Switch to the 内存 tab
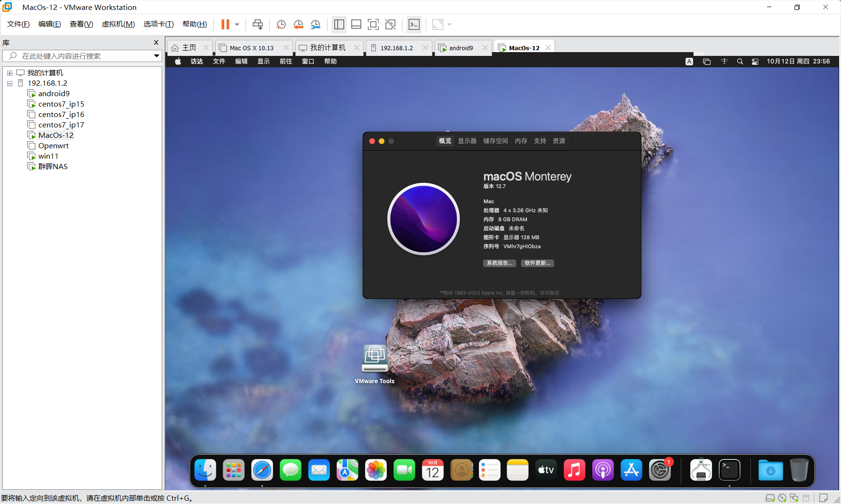The width and height of the screenshot is (841, 504). click(x=521, y=141)
